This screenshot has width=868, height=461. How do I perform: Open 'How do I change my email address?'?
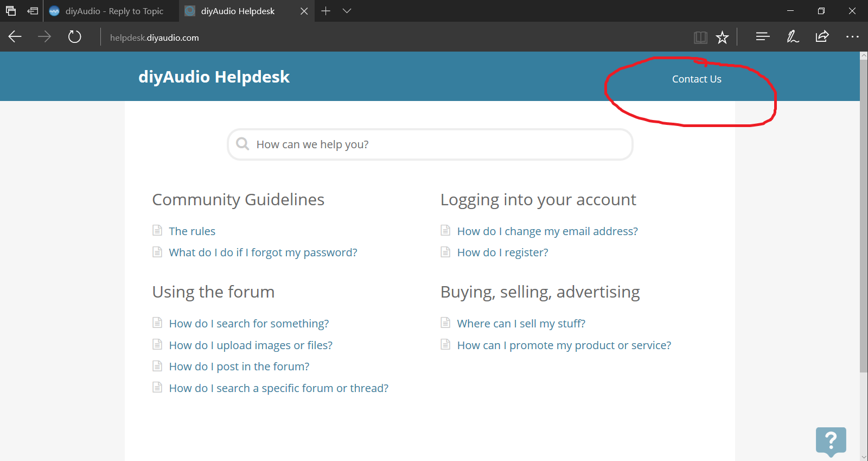pos(547,231)
